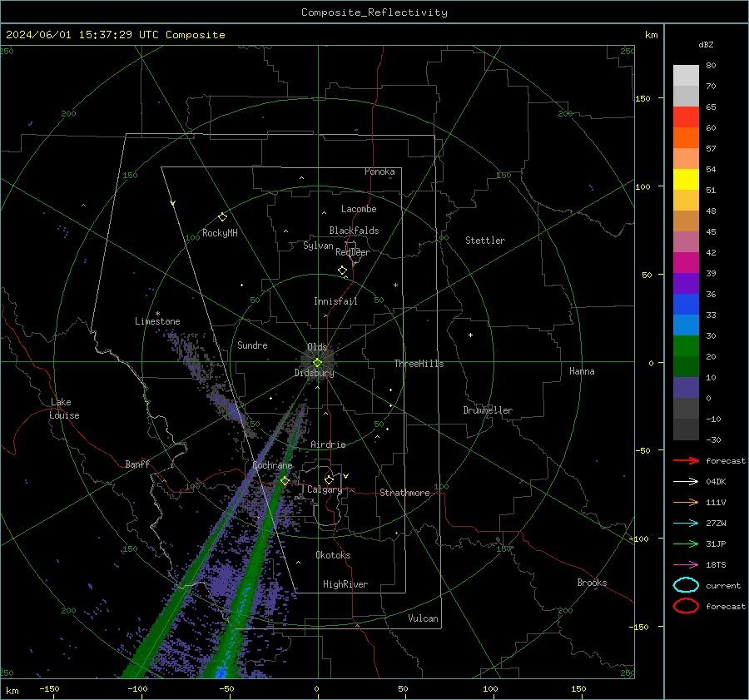Image resolution: width=749 pixels, height=700 pixels.
Task: Pick the green 30-20 dBZ swatch
Action: 686,346
